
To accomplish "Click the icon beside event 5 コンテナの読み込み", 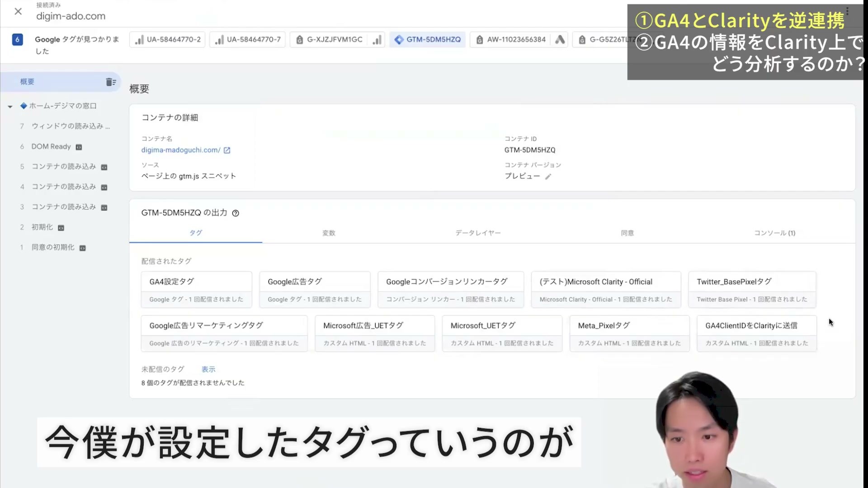I will pyautogui.click(x=104, y=167).
